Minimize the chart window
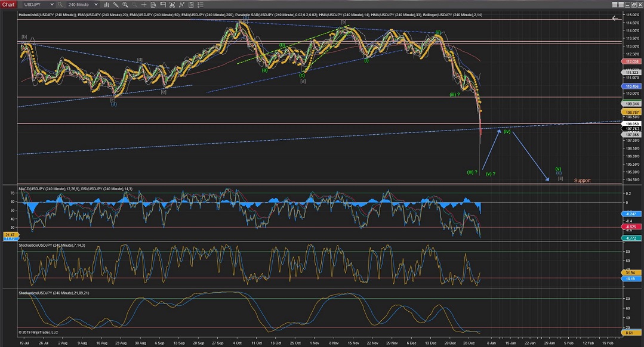The height and width of the screenshot is (347, 644). pyautogui.click(x=627, y=5)
